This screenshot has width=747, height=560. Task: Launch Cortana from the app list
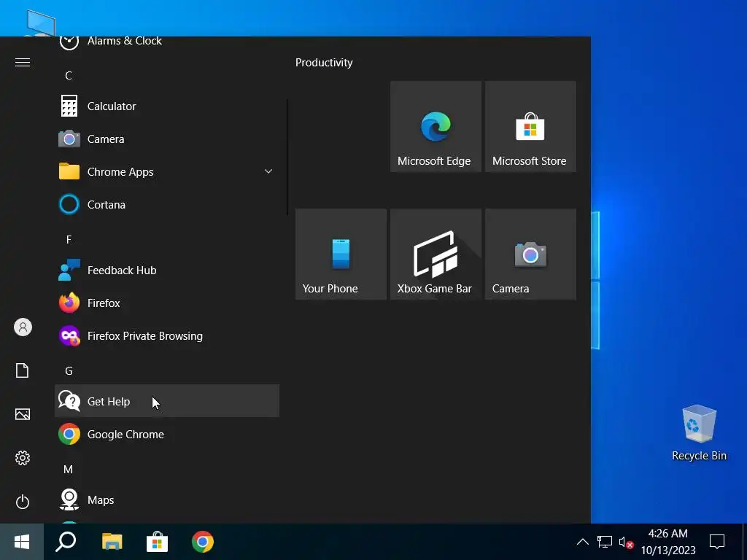(167, 204)
